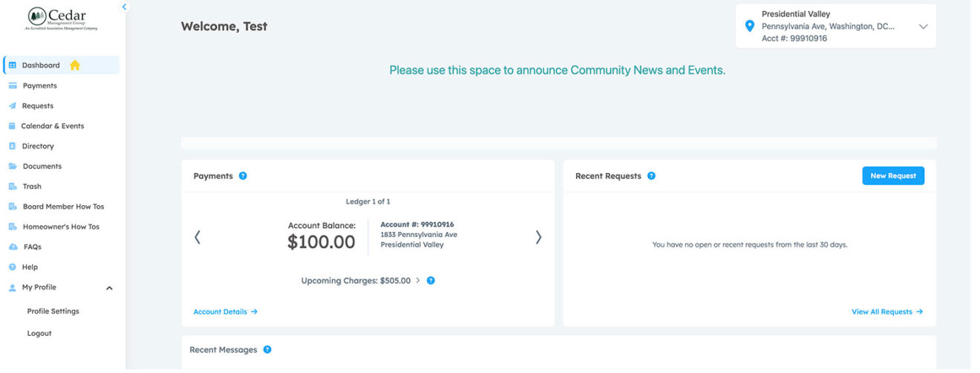980x373 pixels.
Task: Open the View All Requests link
Action: pos(886,312)
